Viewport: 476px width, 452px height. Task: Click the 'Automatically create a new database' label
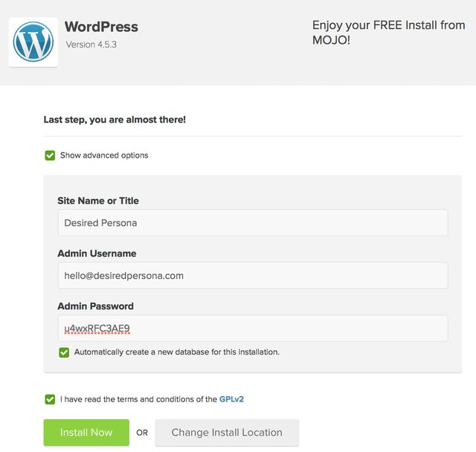click(176, 352)
